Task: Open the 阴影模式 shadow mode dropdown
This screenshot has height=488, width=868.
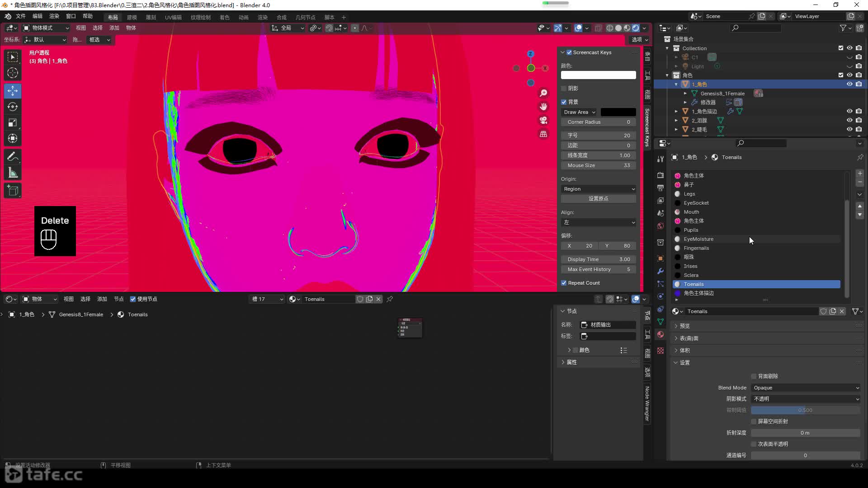Action: pos(806,399)
